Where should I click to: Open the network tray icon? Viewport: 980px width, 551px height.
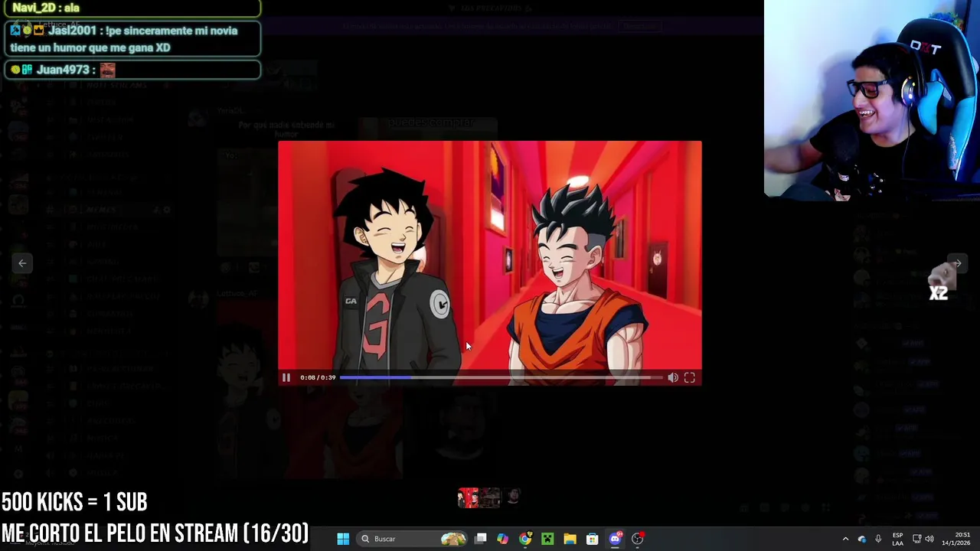point(916,539)
